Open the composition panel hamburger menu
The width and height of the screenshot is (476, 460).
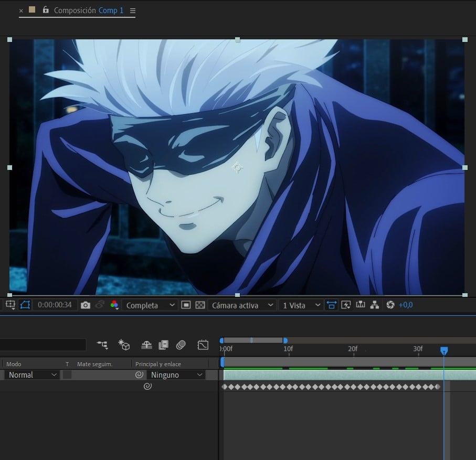[133, 10]
